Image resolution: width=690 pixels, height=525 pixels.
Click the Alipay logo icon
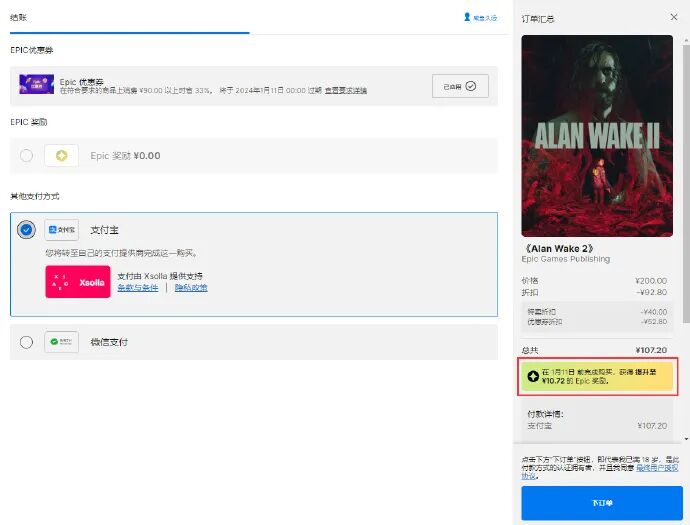tap(62, 230)
